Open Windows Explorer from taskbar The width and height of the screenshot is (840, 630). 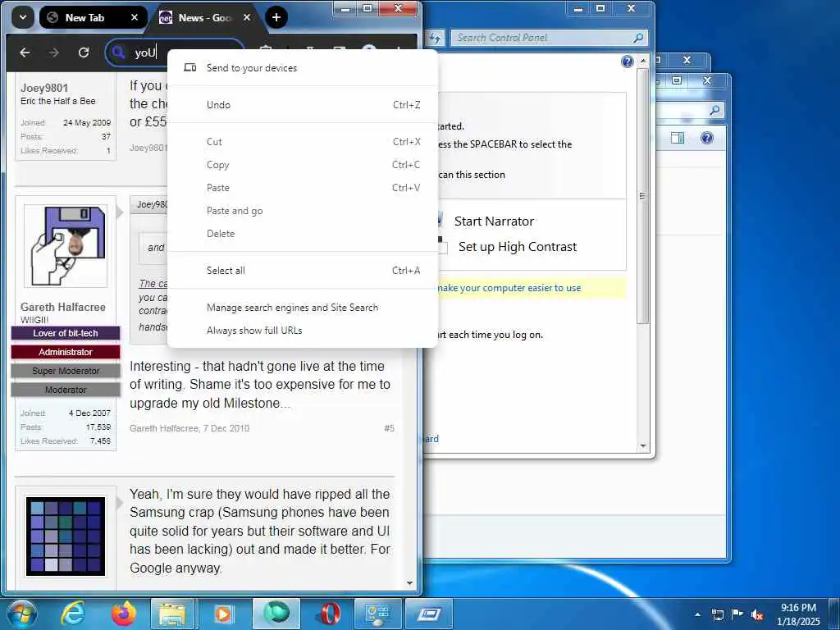click(x=172, y=614)
